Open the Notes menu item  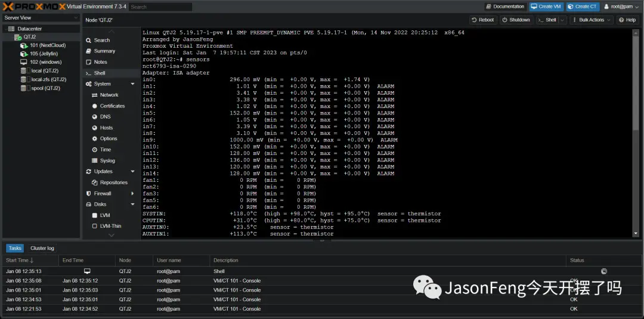coord(100,62)
